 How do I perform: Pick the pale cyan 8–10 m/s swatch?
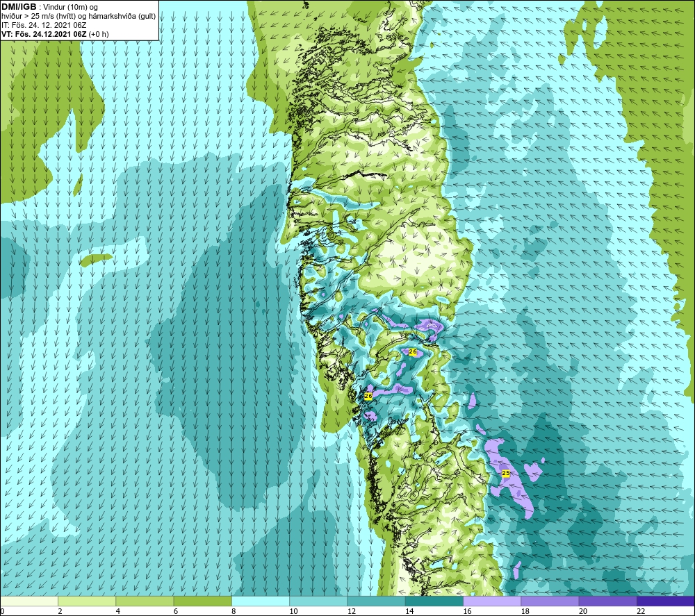261,601
